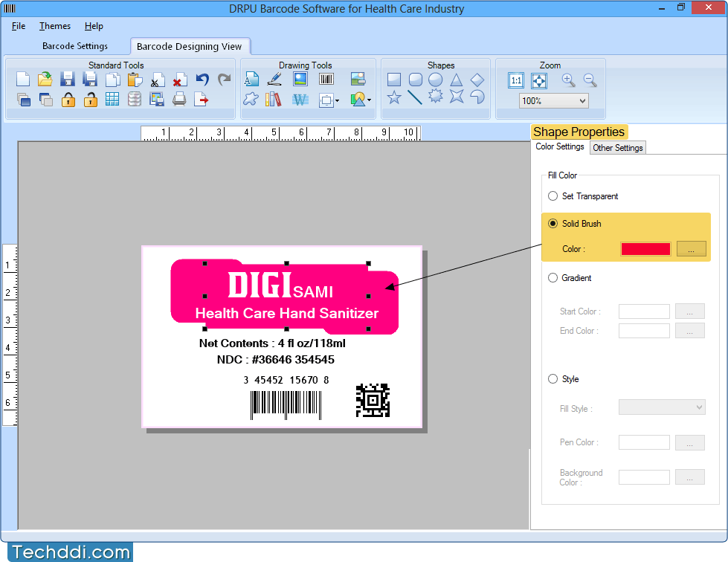
Task: Draw a line with the Line tool
Action: [415, 97]
